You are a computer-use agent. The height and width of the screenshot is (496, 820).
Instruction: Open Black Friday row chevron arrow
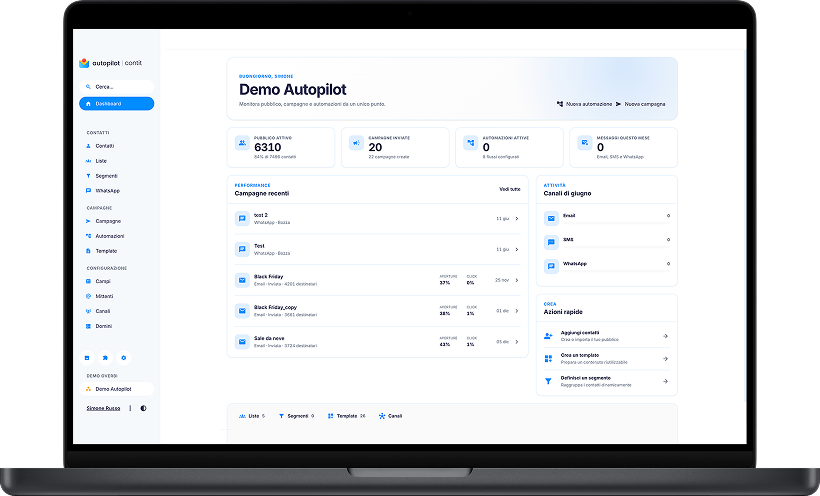pos(517,280)
